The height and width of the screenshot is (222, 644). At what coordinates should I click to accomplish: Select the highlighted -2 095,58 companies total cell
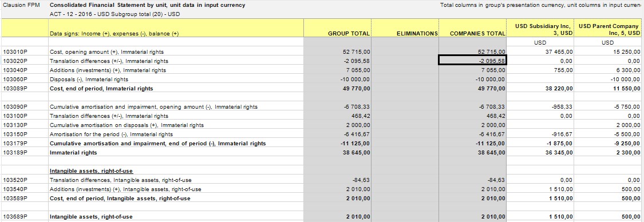coord(473,61)
